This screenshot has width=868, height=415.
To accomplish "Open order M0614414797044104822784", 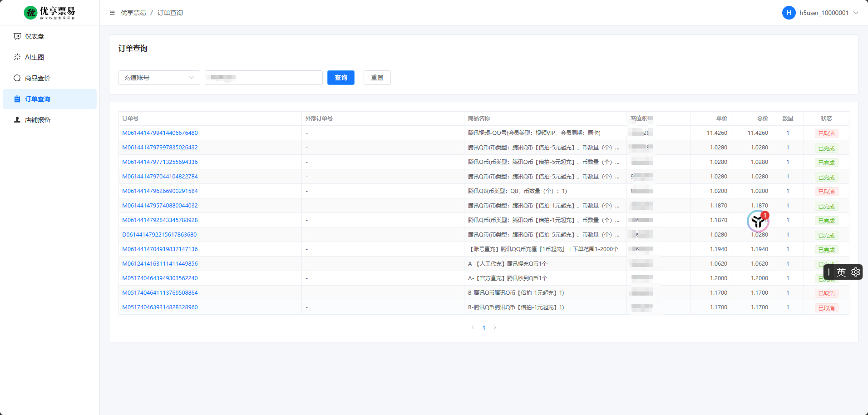I will [160, 177].
